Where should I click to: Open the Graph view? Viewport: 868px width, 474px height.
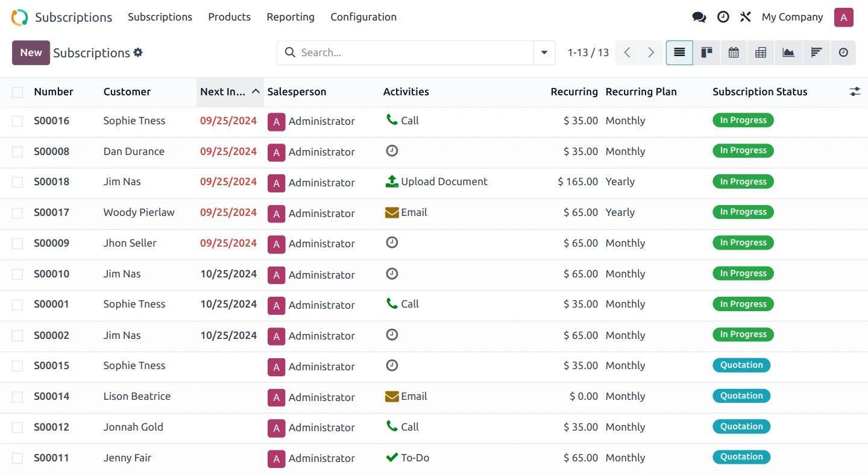click(788, 52)
